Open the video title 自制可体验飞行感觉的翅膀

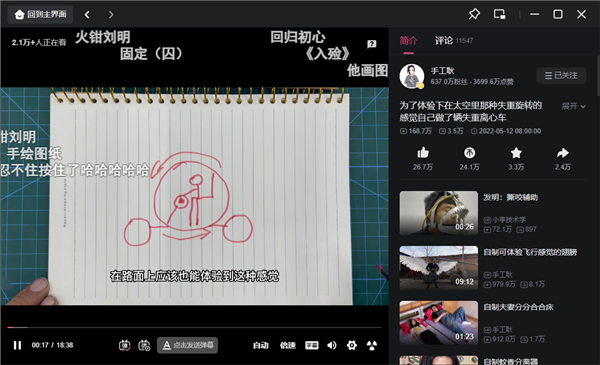coord(530,252)
